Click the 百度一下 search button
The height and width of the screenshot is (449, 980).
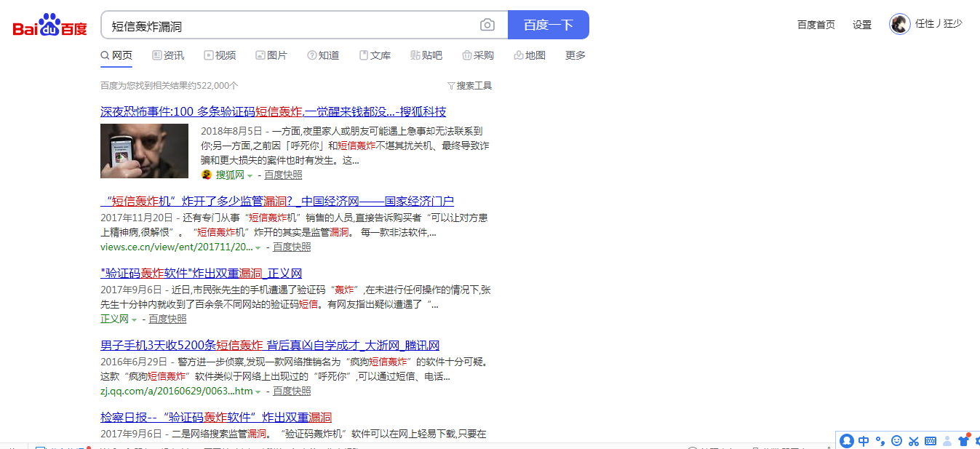click(549, 25)
